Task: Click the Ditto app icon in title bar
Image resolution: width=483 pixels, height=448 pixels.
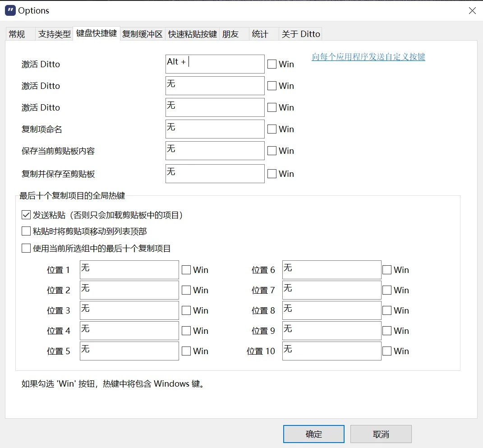Action: (x=10, y=10)
